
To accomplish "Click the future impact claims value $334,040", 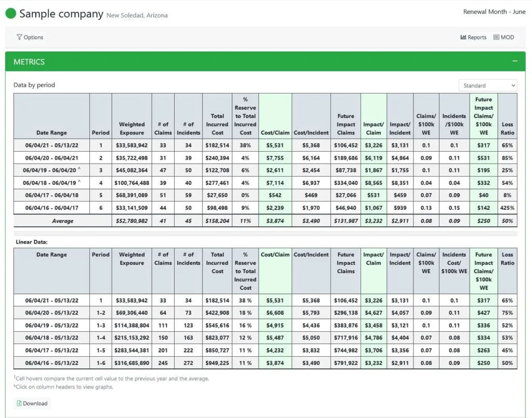I will point(345,183).
